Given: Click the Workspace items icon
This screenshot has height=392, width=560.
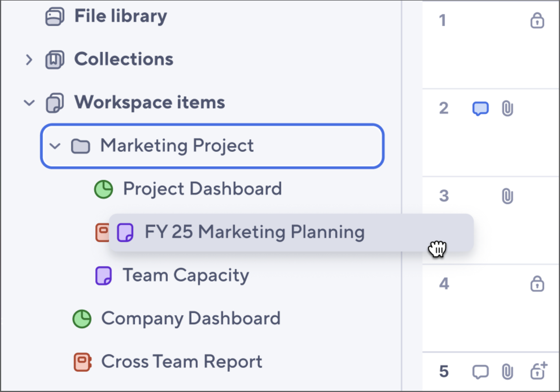Looking at the screenshot, I should (x=55, y=102).
